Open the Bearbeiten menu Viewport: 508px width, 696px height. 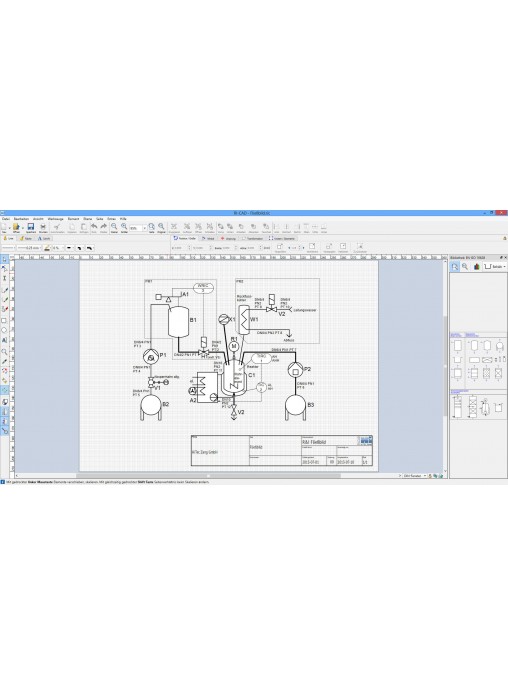click(x=21, y=219)
